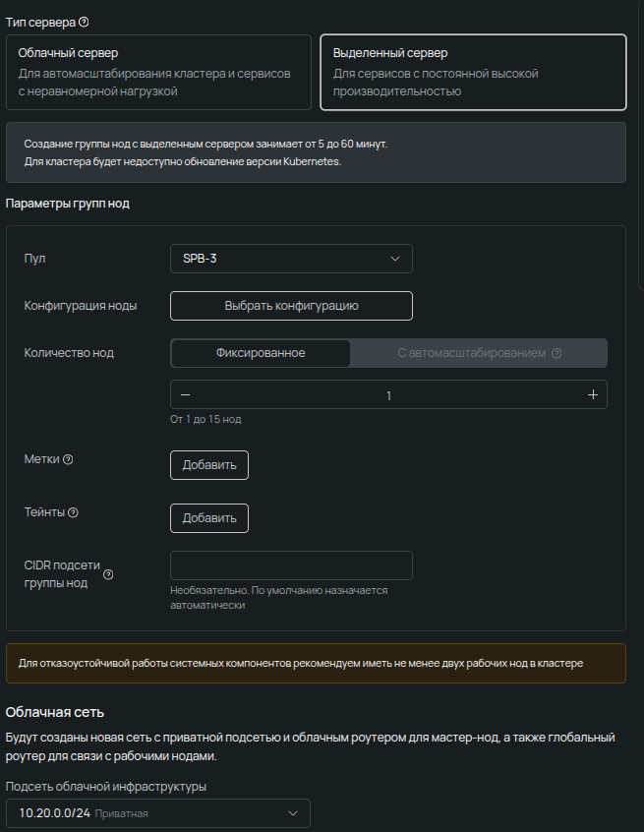Viewport: 644px width, 832px height.
Task: Click the help icon next to Тейнты
Action: click(x=73, y=512)
